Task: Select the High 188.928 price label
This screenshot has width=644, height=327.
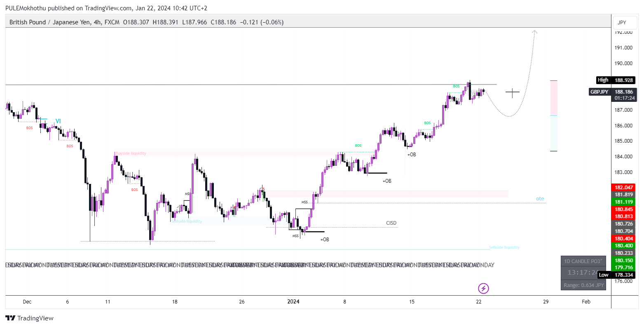Action: (616, 80)
